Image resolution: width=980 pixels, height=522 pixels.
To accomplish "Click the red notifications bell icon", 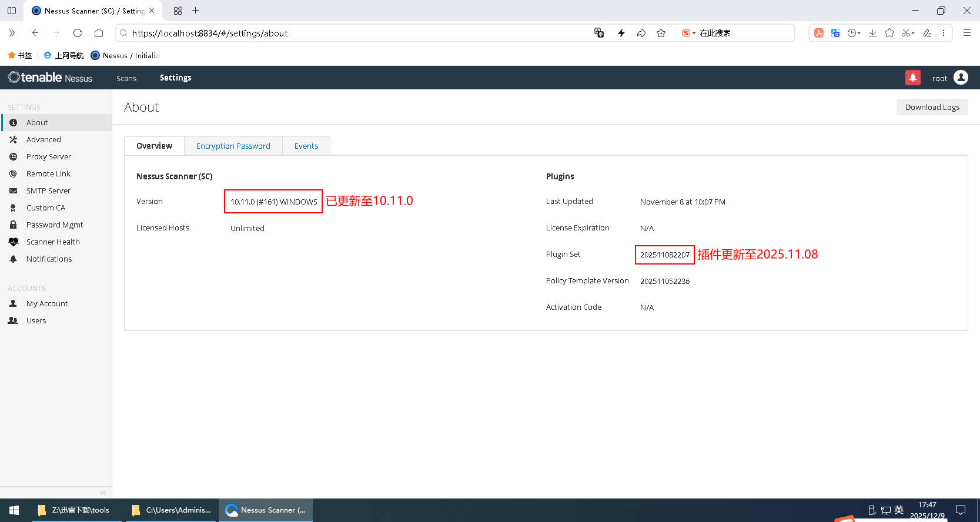I will point(912,78).
